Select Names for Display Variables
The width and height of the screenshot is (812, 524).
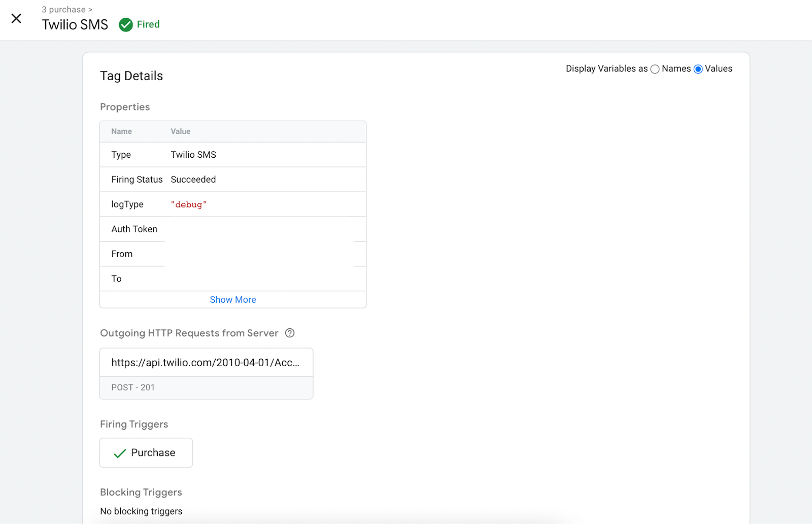pyautogui.click(x=655, y=69)
